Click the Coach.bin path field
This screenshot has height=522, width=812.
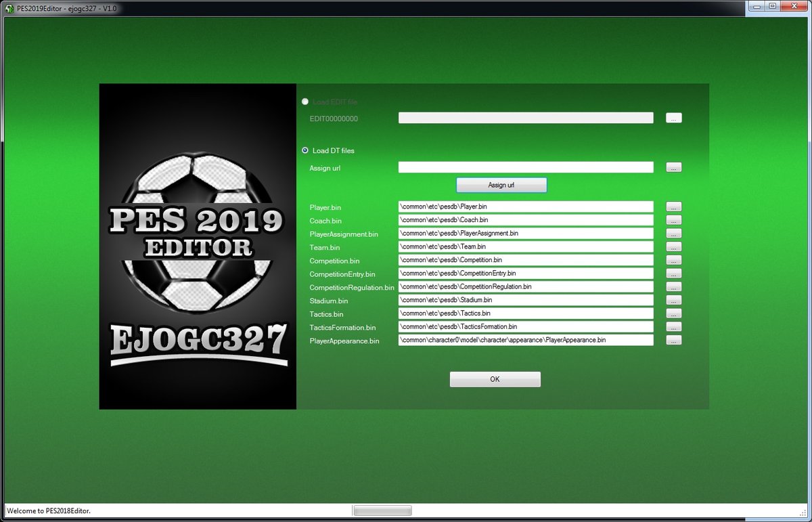[526, 220]
